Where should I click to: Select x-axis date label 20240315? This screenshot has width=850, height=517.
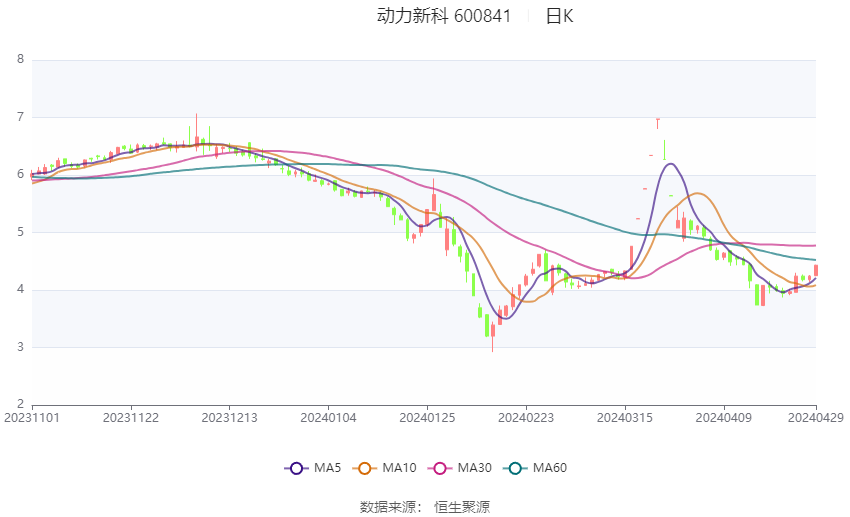625,418
